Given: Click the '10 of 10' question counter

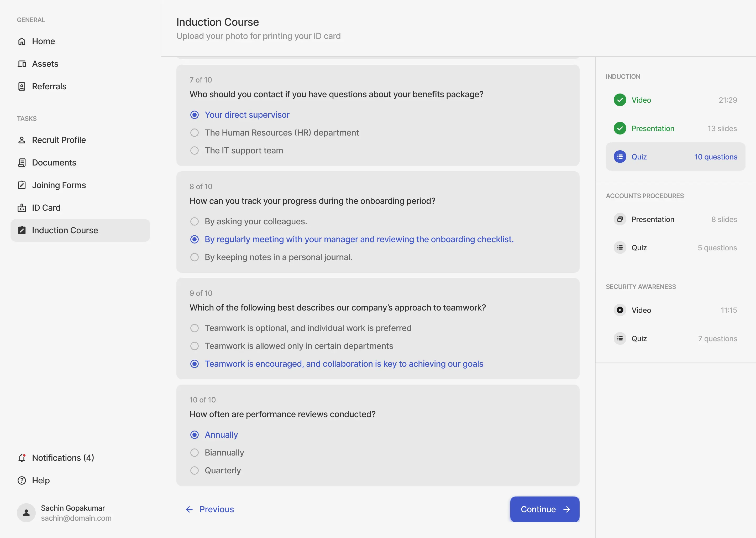Looking at the screenshot, I should (203, 400).
